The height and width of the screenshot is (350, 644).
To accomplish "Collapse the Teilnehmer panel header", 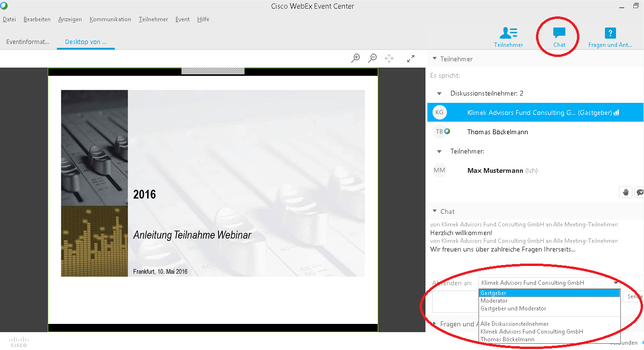I will coord(434,59).
